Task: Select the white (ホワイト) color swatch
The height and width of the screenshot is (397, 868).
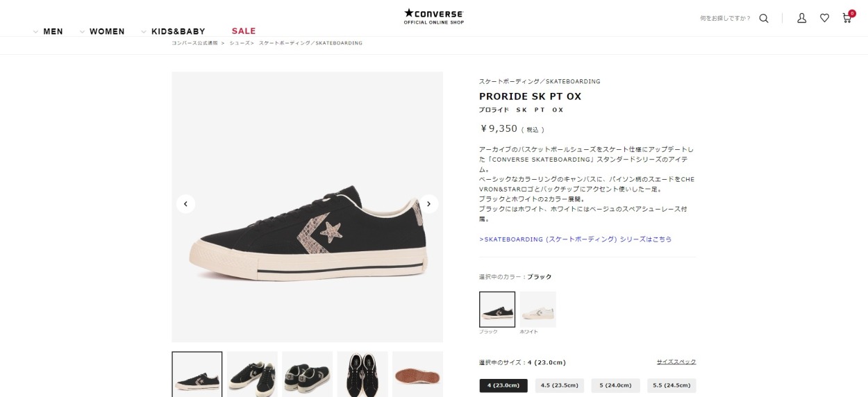Action: click(x=538, y=309)
